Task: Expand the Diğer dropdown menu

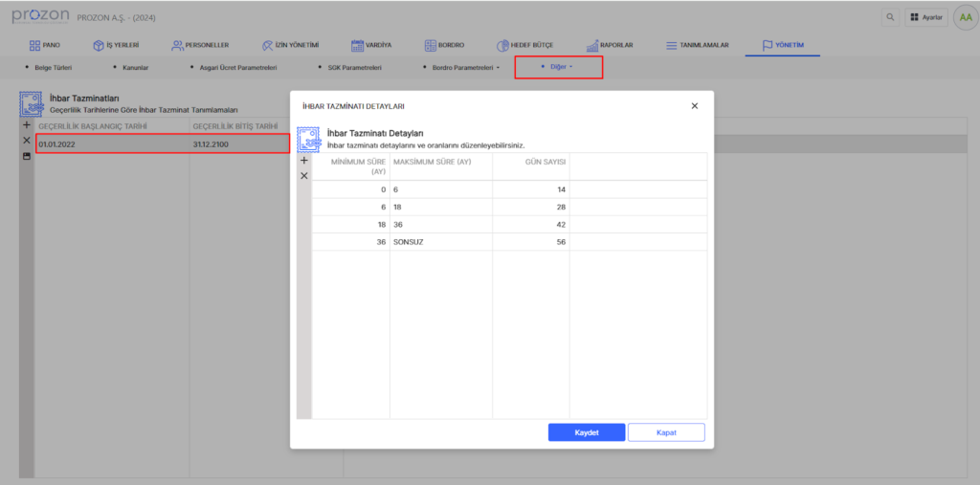Action: point(558,68)
